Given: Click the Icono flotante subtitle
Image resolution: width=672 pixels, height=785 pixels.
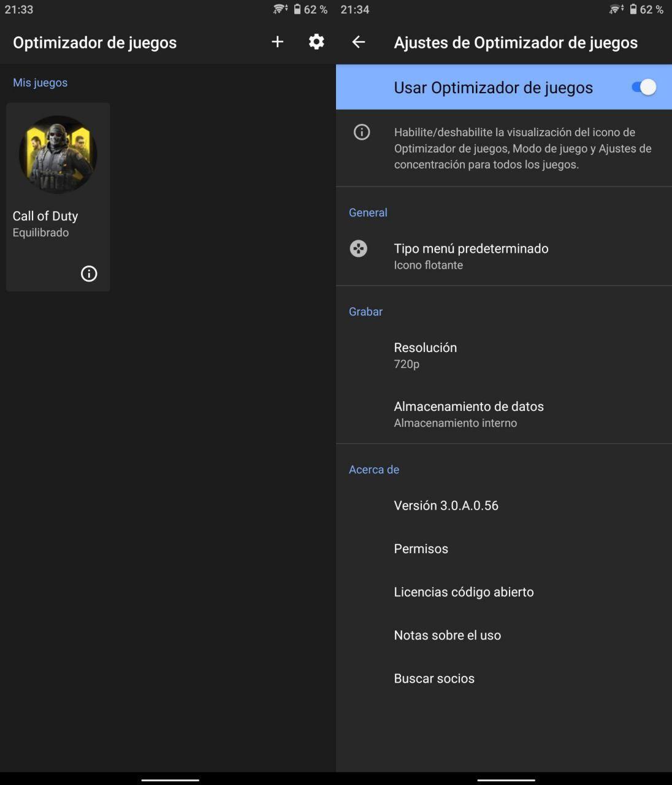Looking at the screenshot, I should coord(429,265).
